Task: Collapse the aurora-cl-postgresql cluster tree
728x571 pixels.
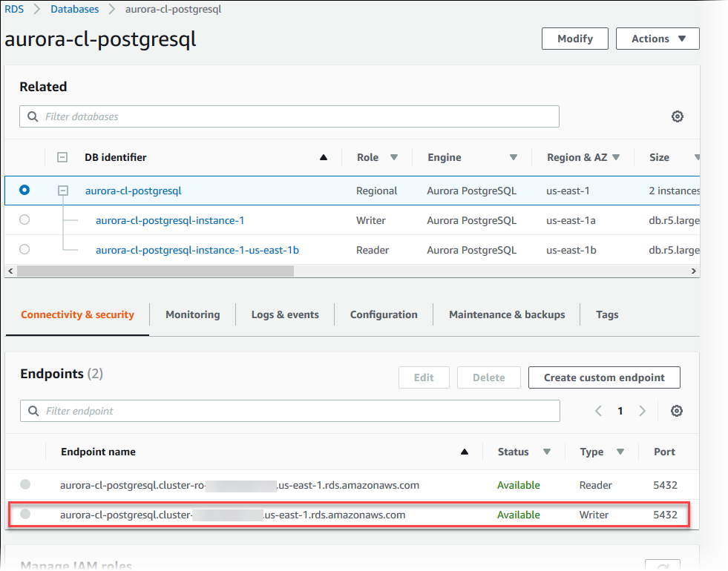Action: 62,190
